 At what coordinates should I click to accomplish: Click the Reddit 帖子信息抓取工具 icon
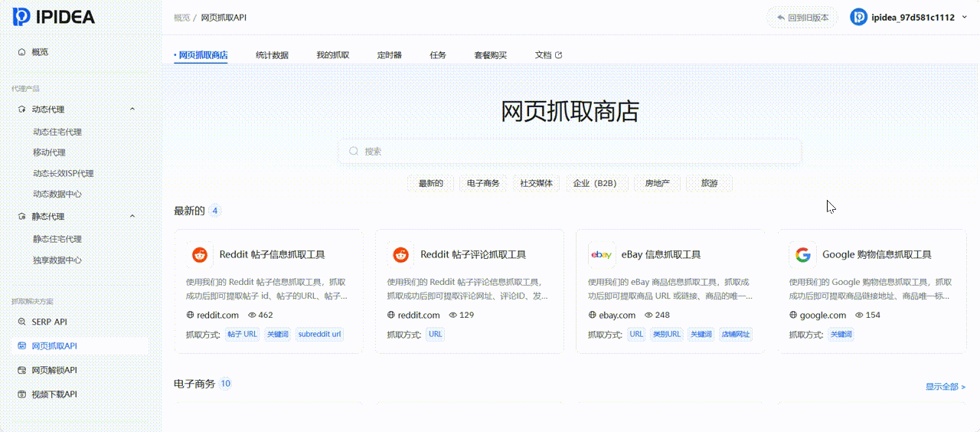pyautogui.click(x=200, y=255)
